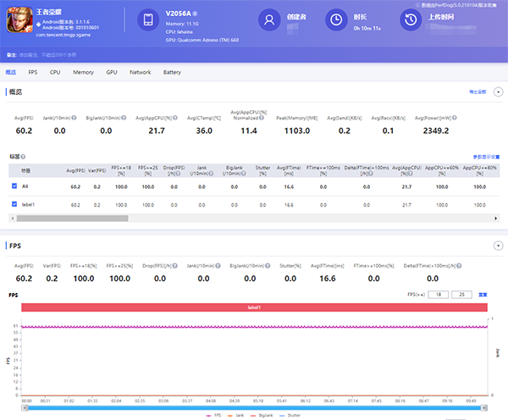Click the upload time history icon

(411, 20)
